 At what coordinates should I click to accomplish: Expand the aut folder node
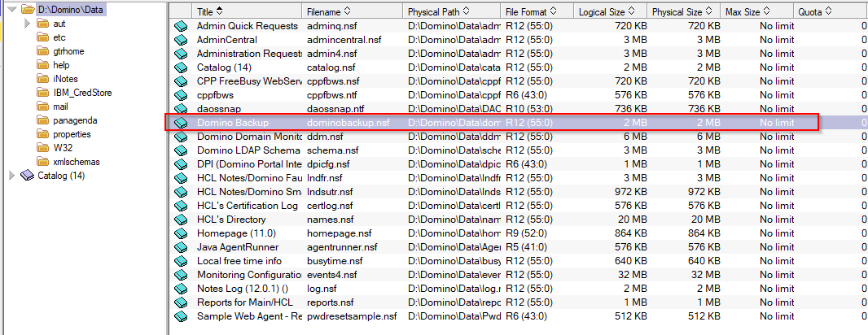click(x=27, y=24)
